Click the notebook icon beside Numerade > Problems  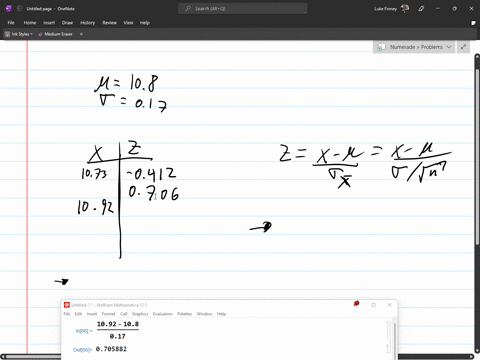381,47
